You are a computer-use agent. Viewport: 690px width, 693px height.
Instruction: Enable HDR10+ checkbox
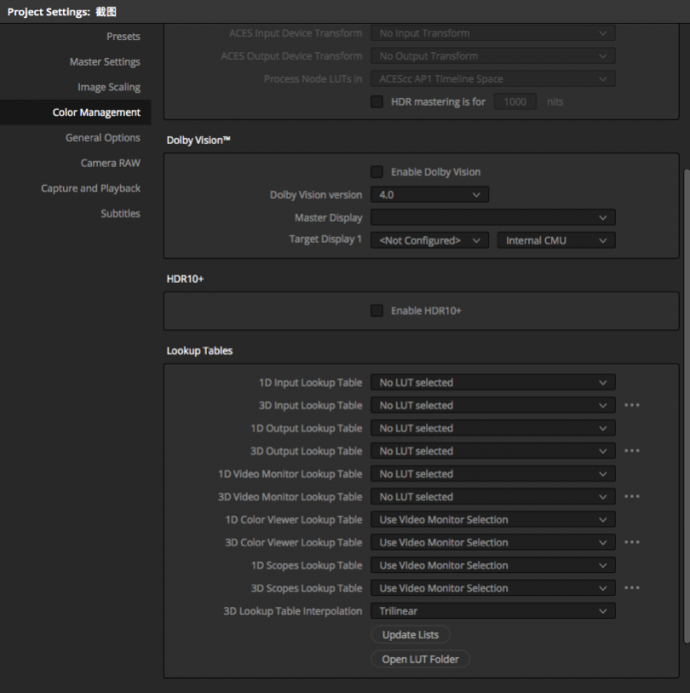click(x=377, y=311)
